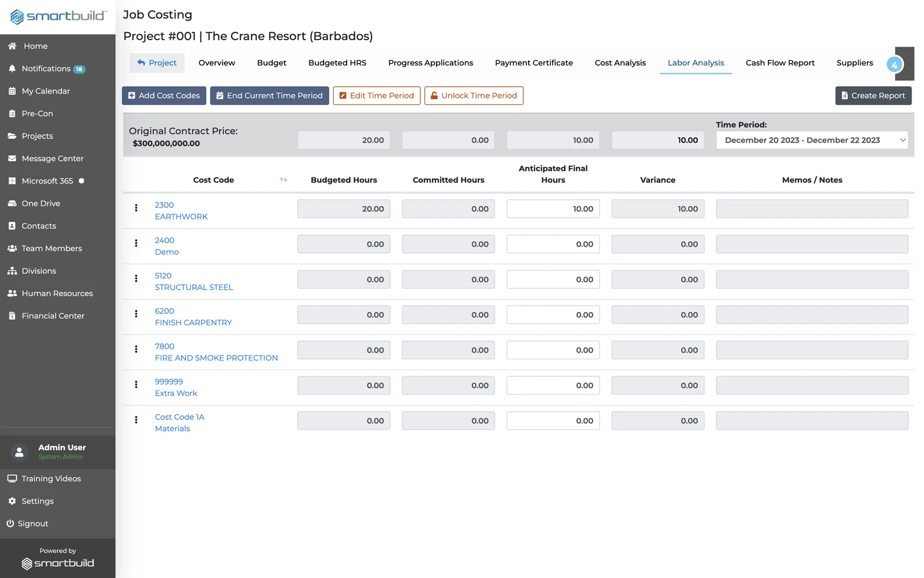Switch to the Overview tab
The height and width of the screenshot is (578, 924).
[217, 63]
